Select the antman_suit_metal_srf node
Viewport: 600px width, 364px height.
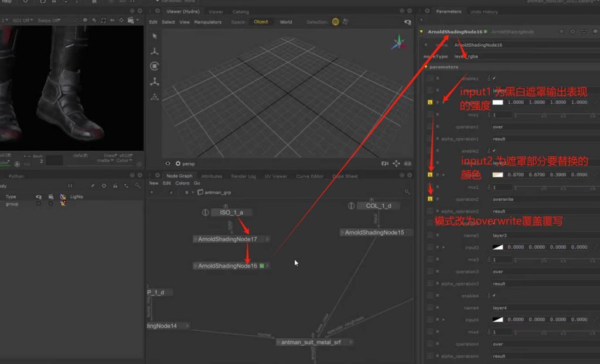click(x=311, y=342)
